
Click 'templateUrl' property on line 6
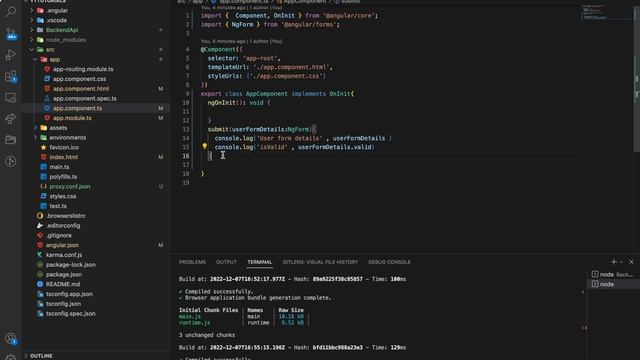pyautogui.click(x=227, y=67)
